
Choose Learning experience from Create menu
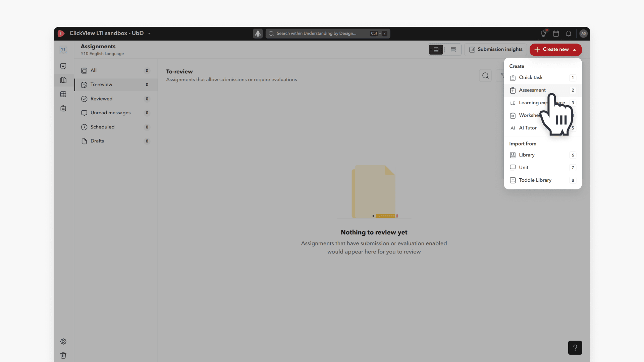(543, 103)
